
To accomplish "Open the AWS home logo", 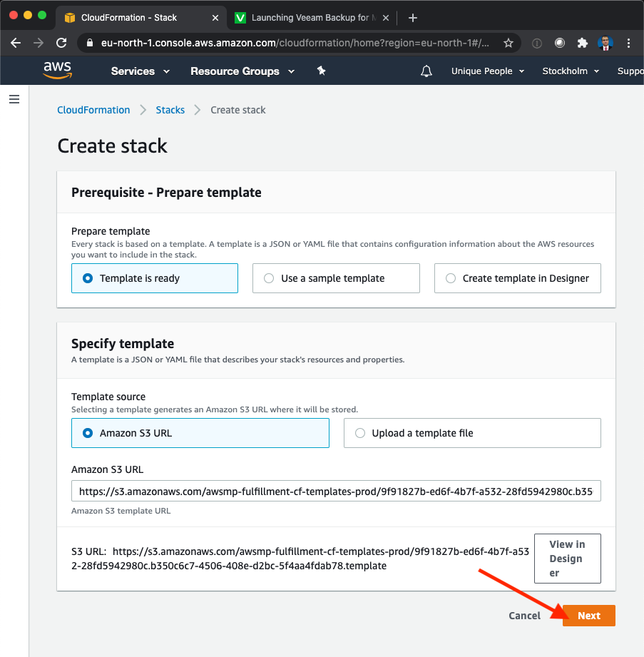I will [x=57, y=71].
